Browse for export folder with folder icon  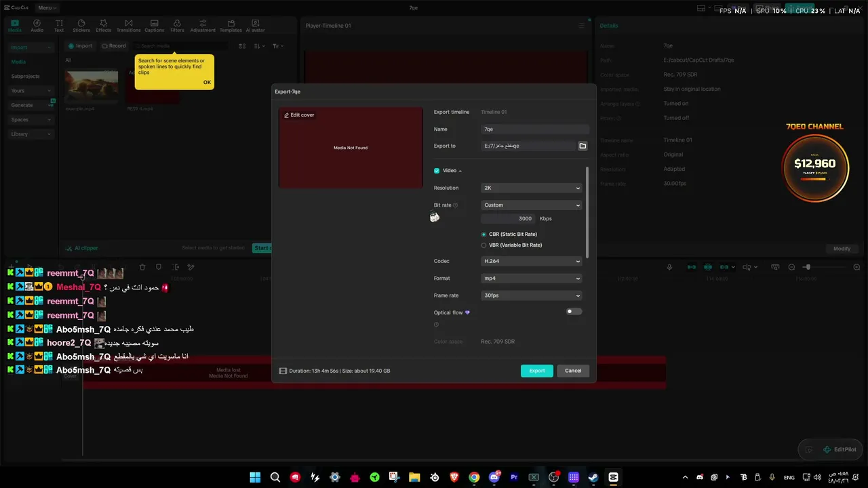pos(582,146)
